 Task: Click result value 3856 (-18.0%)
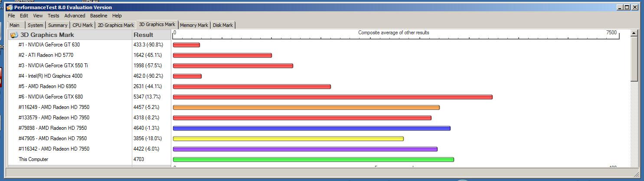coord(147,138)
